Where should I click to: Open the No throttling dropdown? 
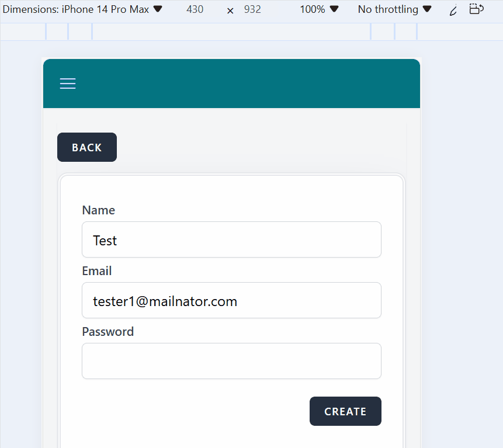point(395,9)
